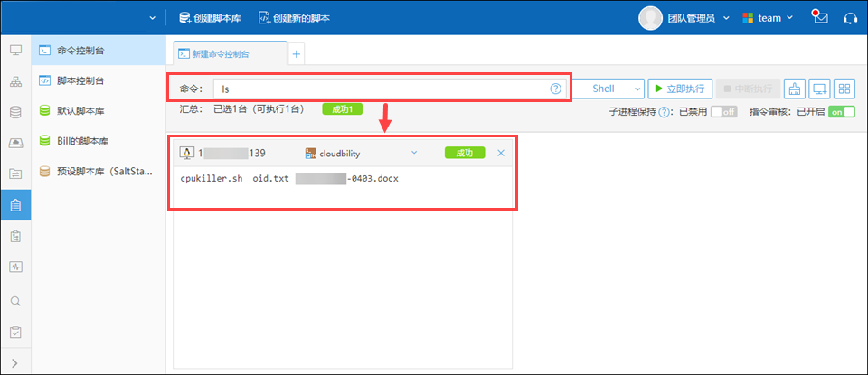The height and width of the screenshot is (375, 868).
Task: Switch to 新建命令控制台 tab
Action: click(x=231, y=53)
